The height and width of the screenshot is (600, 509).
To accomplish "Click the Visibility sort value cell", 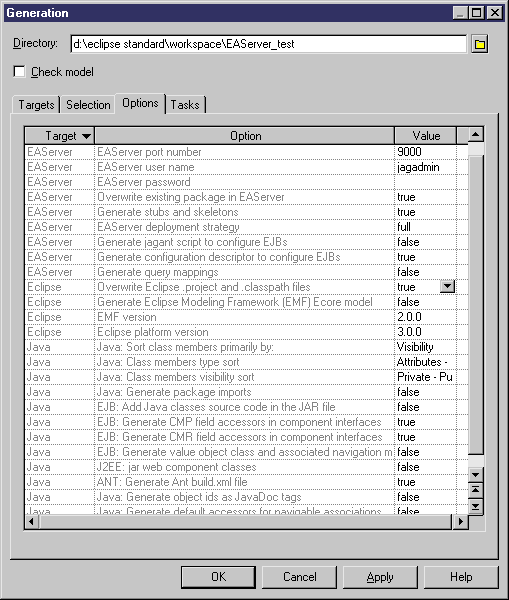I will [425, 347].
